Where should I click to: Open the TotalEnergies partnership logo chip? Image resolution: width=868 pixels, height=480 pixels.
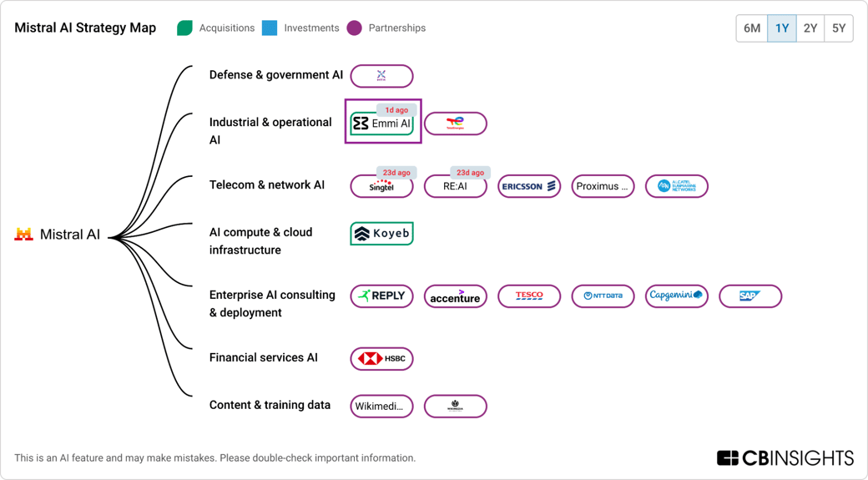tap(456, 124)
